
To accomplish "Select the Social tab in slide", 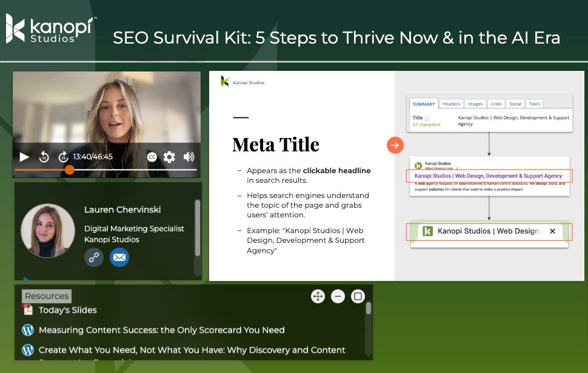I will 515,104.
